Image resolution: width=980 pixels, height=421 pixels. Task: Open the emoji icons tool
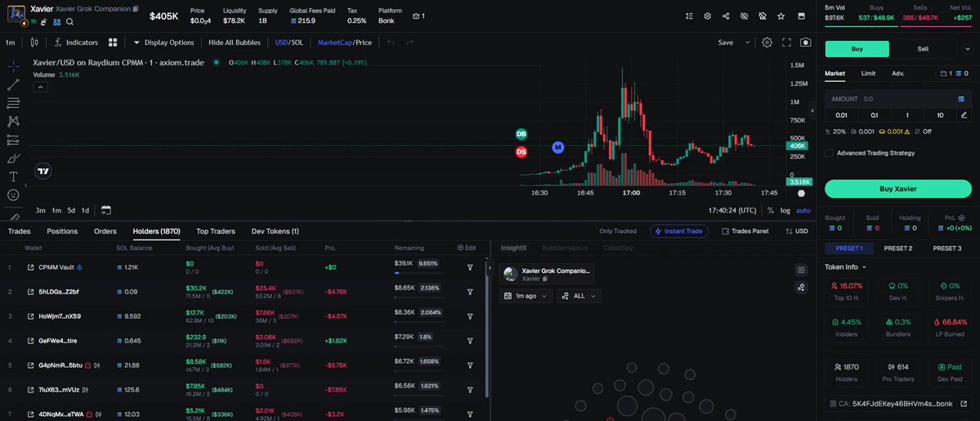point(13,195)
